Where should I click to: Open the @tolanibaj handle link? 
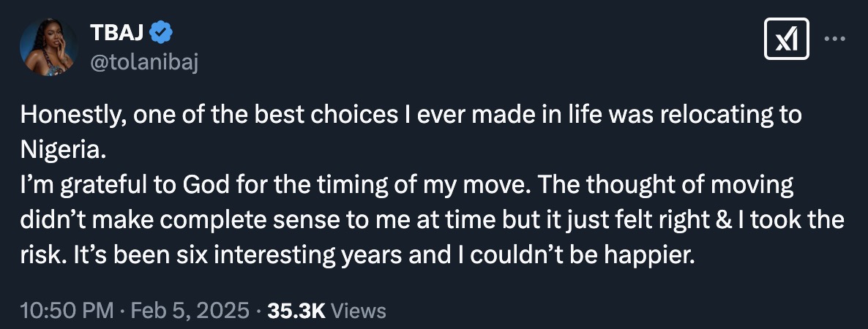143,63
